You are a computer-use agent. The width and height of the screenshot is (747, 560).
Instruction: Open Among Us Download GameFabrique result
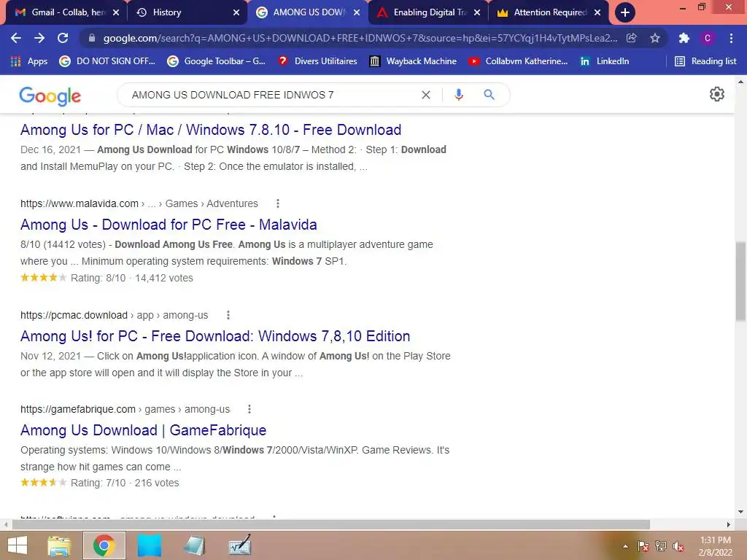(143, 430)
